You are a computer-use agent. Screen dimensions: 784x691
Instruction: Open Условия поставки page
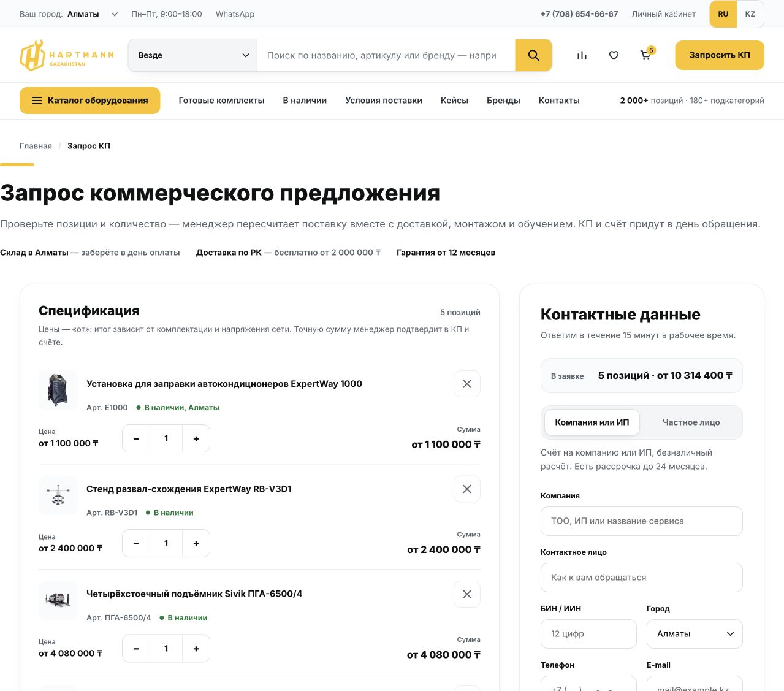384,101
